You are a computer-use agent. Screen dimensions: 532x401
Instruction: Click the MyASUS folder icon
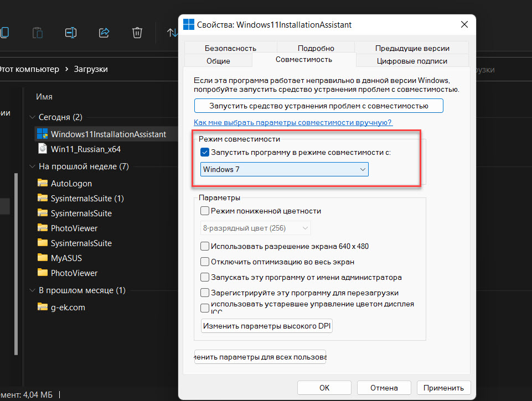[x=43, y=258]
